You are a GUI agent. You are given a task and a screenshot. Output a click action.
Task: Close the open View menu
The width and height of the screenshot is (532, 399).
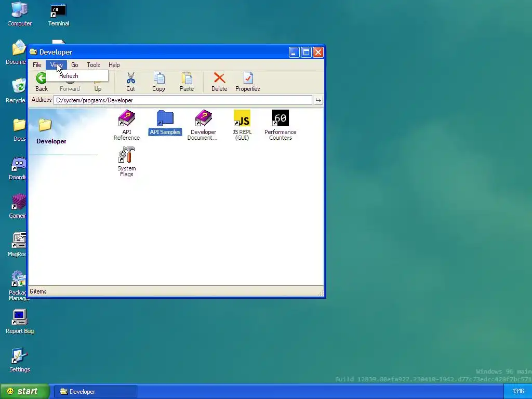[x=56, y=65]
